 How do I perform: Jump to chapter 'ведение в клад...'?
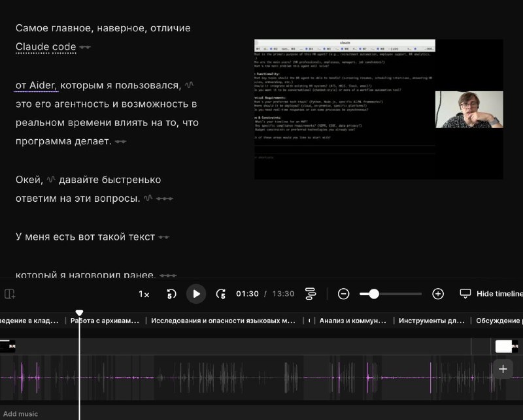(x=29, y=321)
